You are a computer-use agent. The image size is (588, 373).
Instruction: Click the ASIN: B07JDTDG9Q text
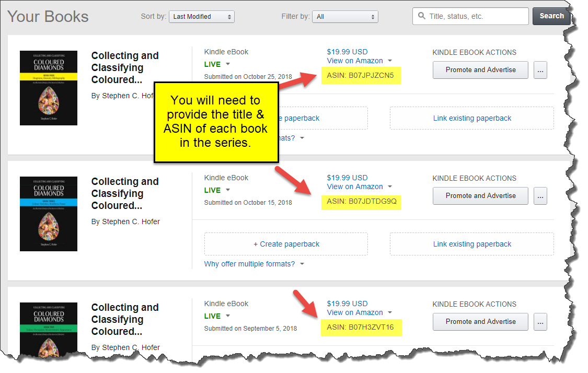coord(362,201)
